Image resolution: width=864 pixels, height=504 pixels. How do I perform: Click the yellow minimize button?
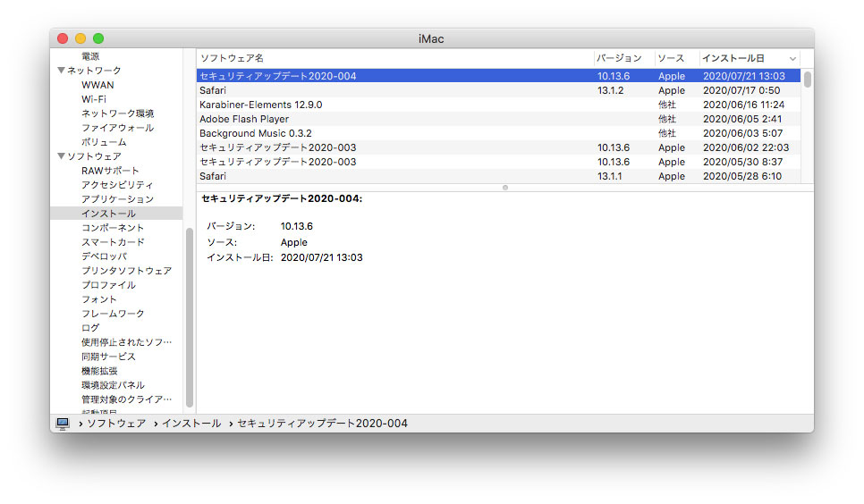click(x=80, y=38)
